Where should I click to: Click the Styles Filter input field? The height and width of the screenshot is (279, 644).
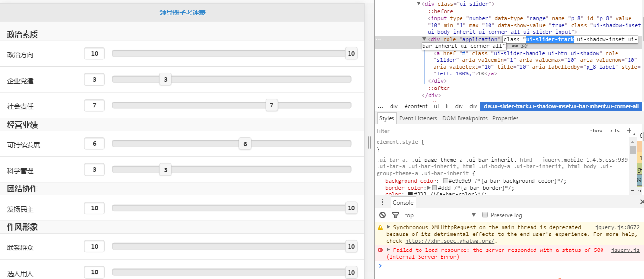click(x=480, y=131)
